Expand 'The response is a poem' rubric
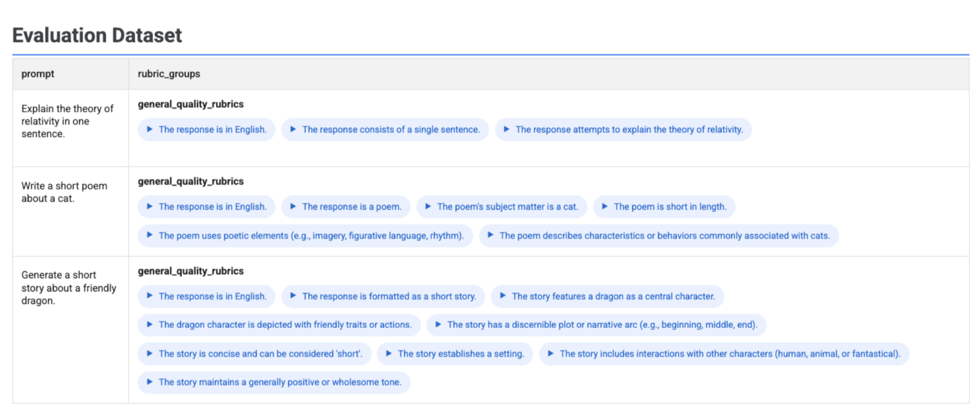 point(346,207)
